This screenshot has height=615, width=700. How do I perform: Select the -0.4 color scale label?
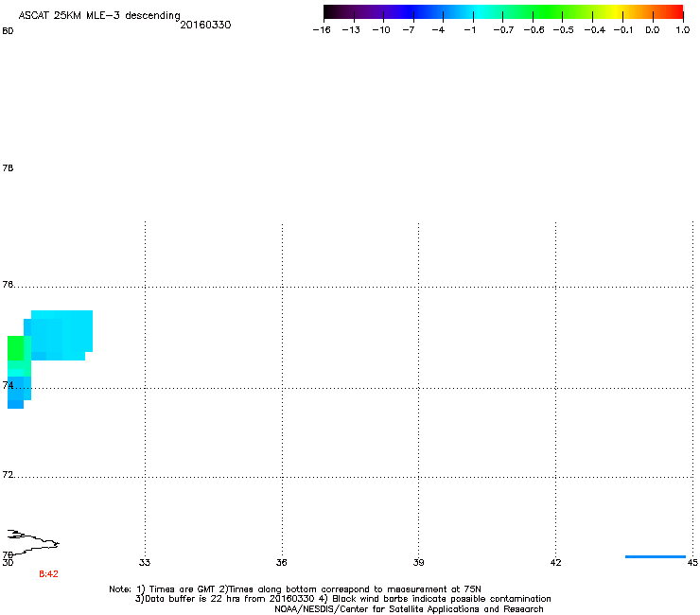pos(595,30)
